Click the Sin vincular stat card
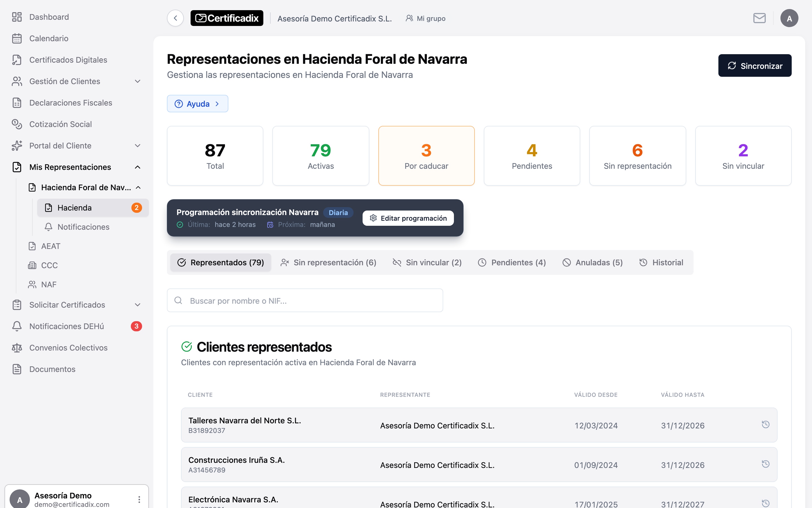The width and height of the screenshot is (812, 508). click(x=743, y=156)
